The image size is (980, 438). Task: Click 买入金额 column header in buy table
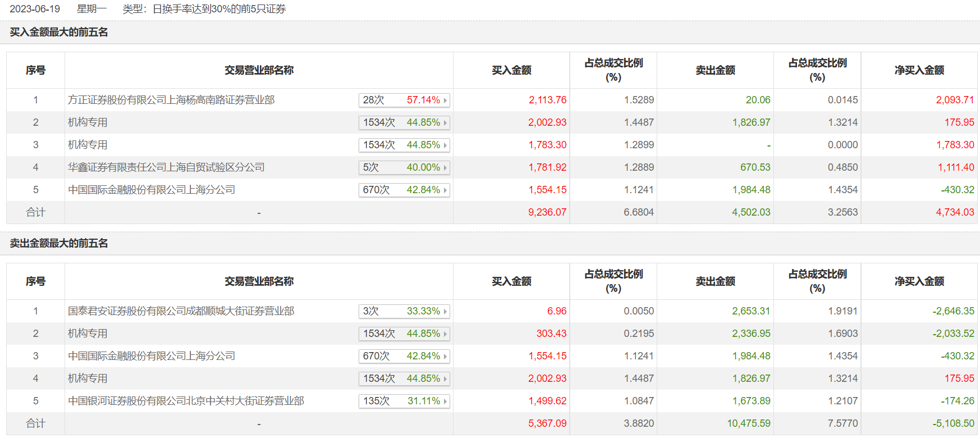pos(511,70)
